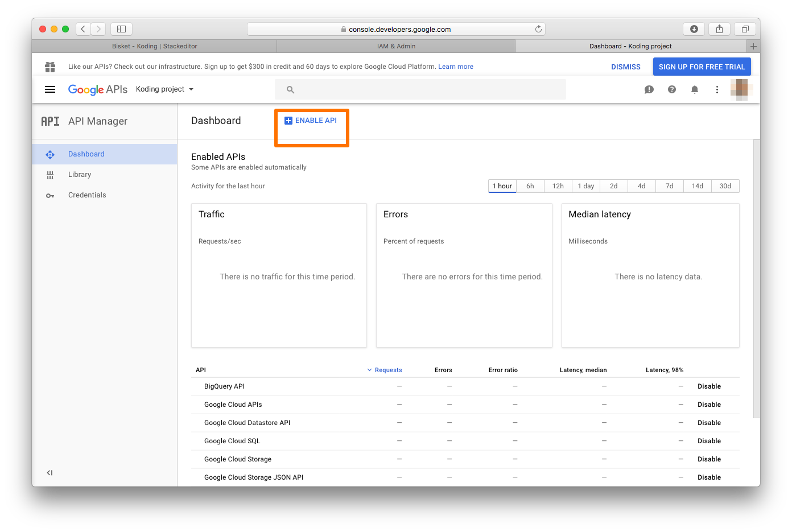Click the page vertical scrollbar
Screen dimensions: 792x532
tap(757, 279)
